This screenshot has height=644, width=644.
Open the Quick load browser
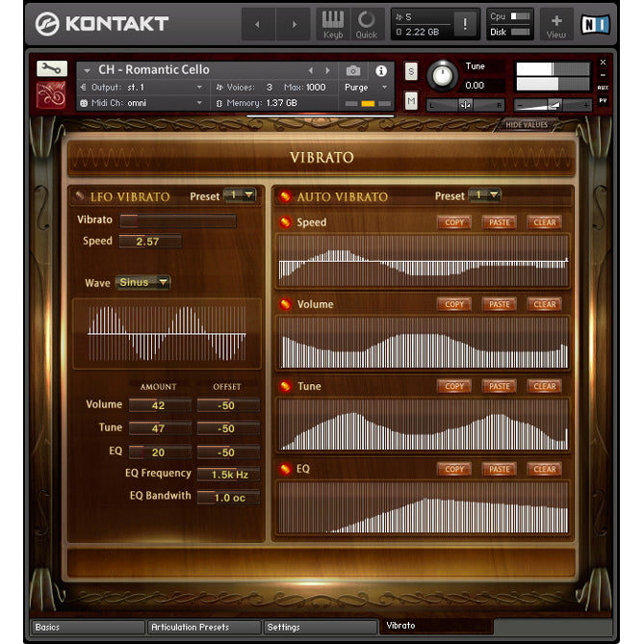click(366, 24)
